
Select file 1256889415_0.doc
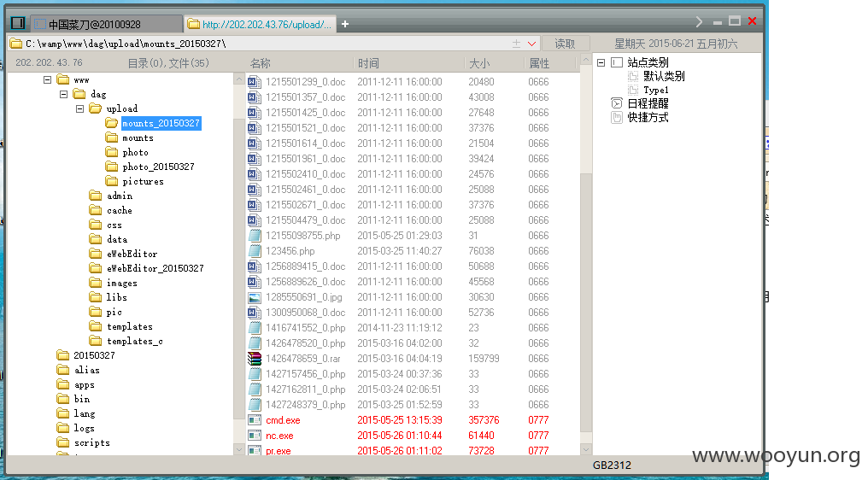[306, 266]
